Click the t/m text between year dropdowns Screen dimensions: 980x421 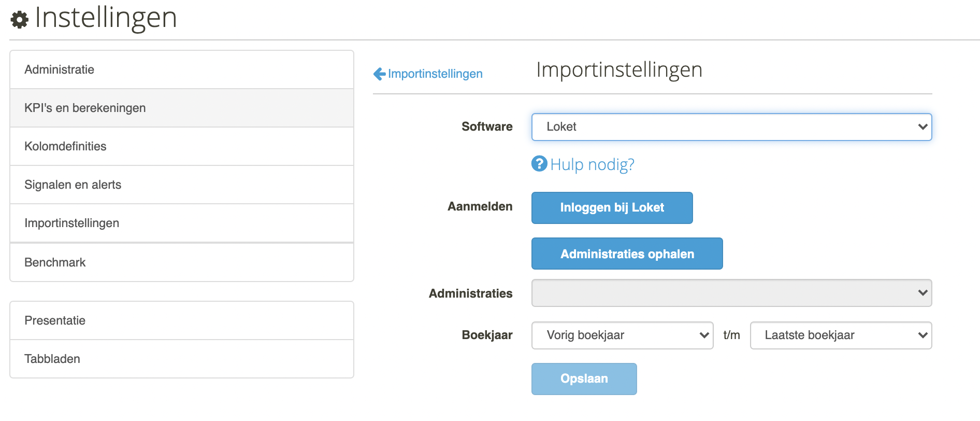pyautogui.click(x=731, y=335)
